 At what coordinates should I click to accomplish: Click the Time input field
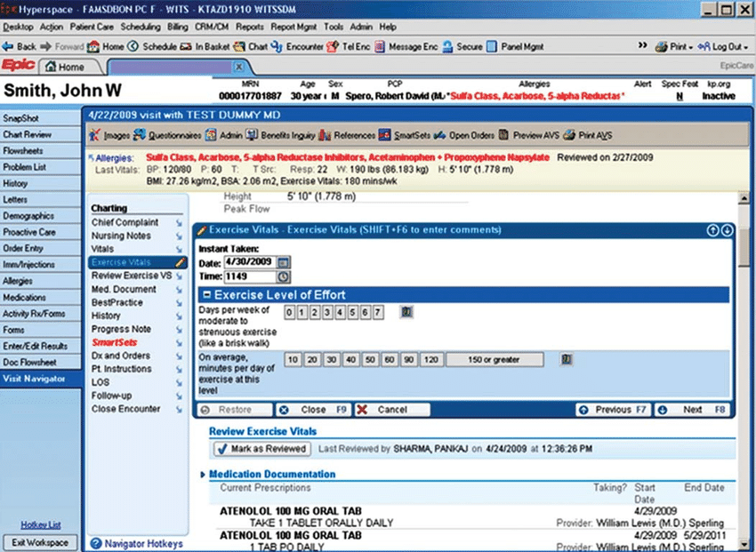[250, 276]
